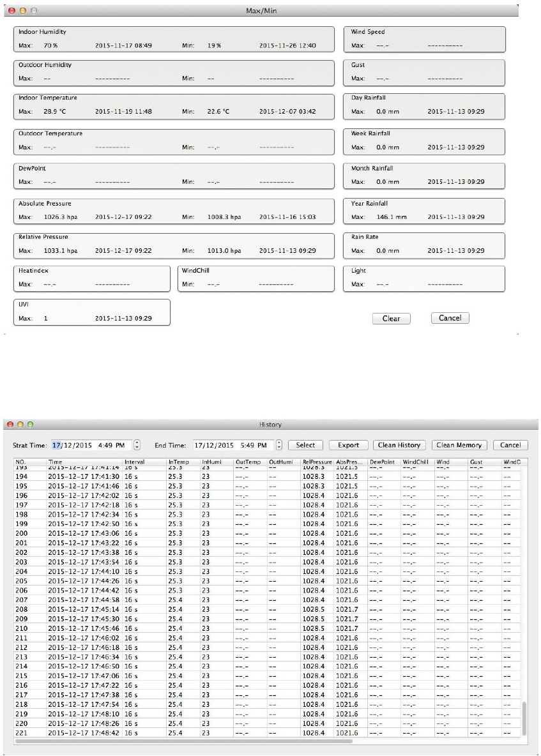541x756 pixels.
Task: Click the WindChill column header
Action: tap(418, 462)
